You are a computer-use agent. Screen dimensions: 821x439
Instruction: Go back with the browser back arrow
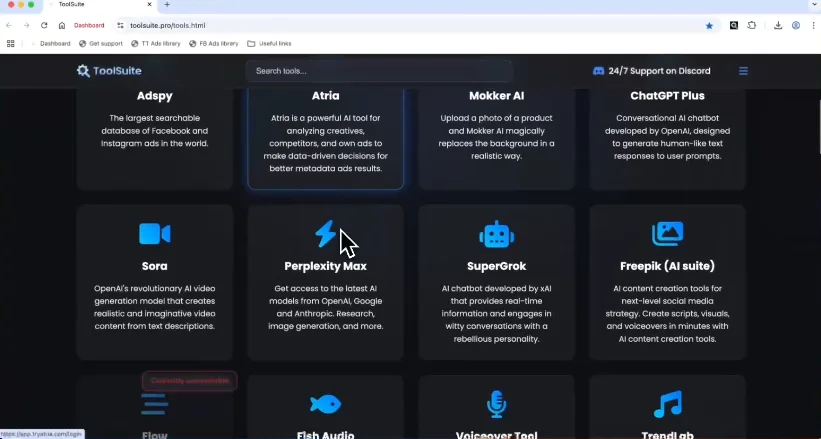[x=9, y=25]
